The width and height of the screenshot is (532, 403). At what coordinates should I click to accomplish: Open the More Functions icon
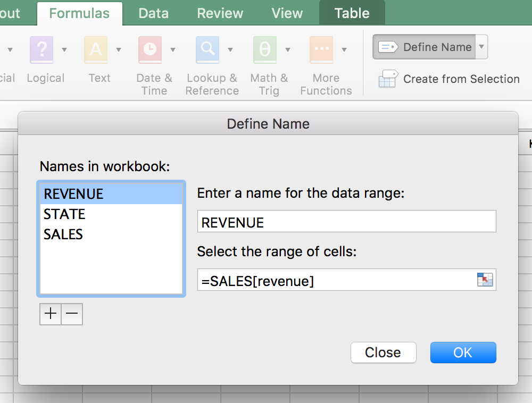[x=321, y=50]
